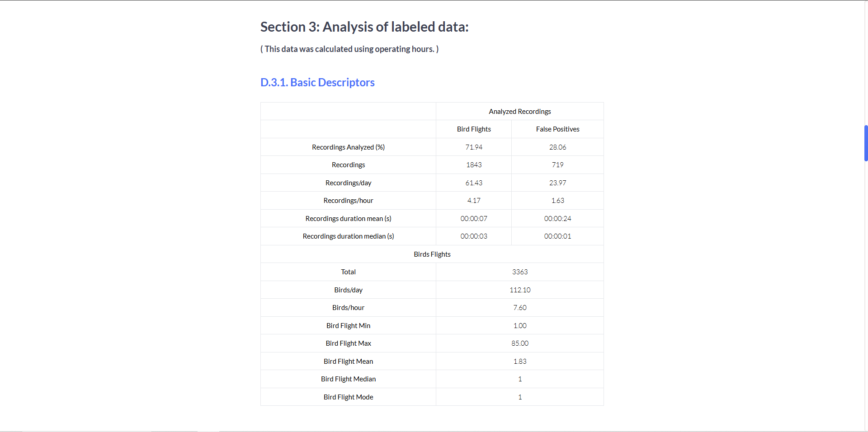Viewport: 868px width, 432px height.
Task: Click the Recordings/hour value 4.17
Action: click(x=473, y=201)
